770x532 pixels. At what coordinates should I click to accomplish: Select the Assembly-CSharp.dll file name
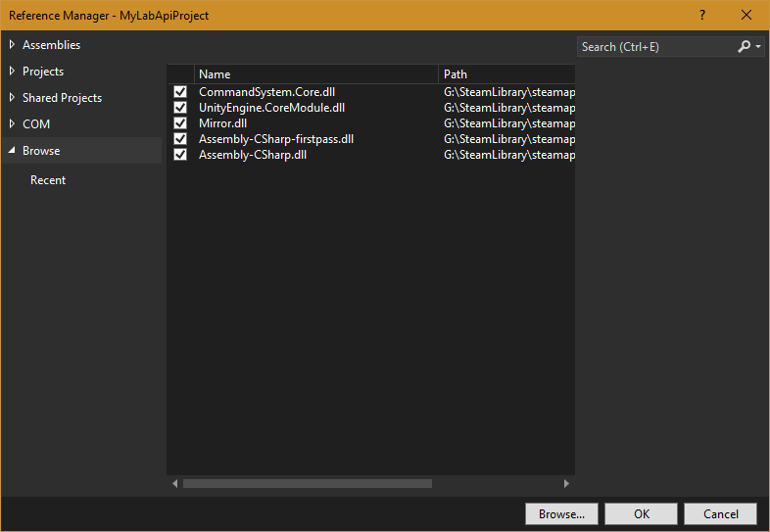[x=253, y=155]
